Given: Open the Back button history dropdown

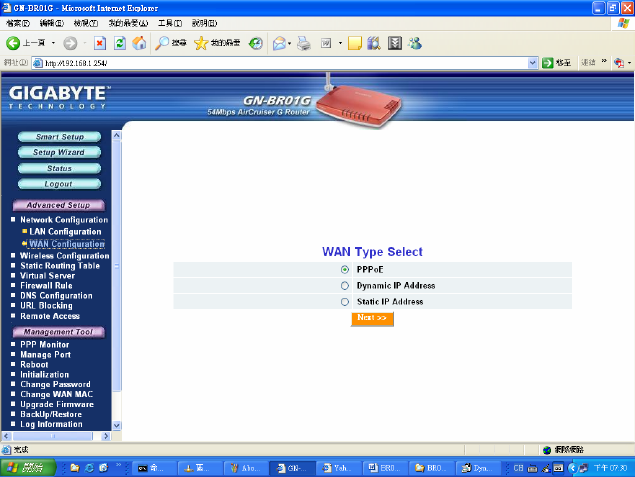Looking at the screenshot, I should tap(53, 43).
